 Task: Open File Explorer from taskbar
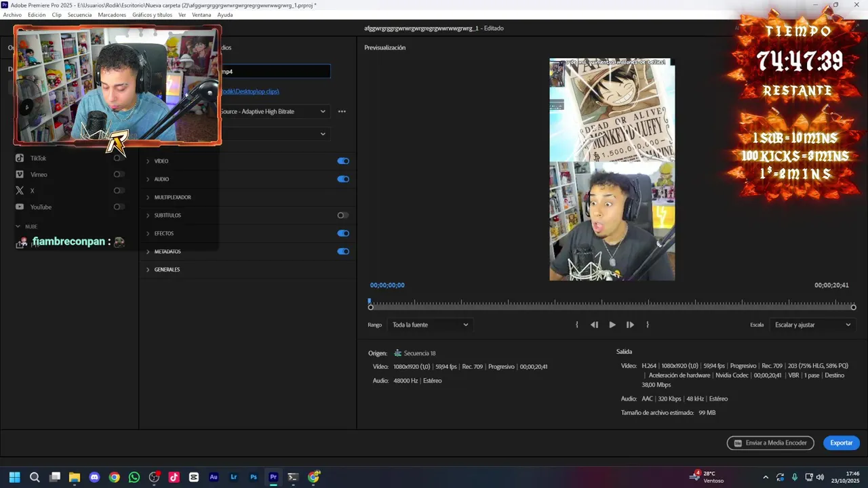[75, 477]
